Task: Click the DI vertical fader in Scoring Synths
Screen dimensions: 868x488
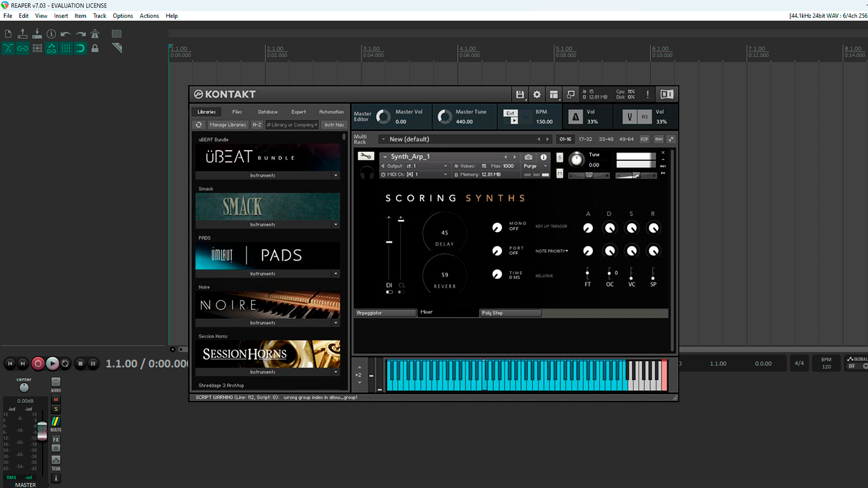Action: [389, 242]
